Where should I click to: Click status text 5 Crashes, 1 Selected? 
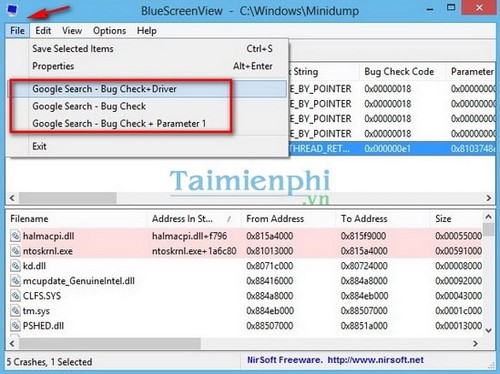(x=49, y=362)
